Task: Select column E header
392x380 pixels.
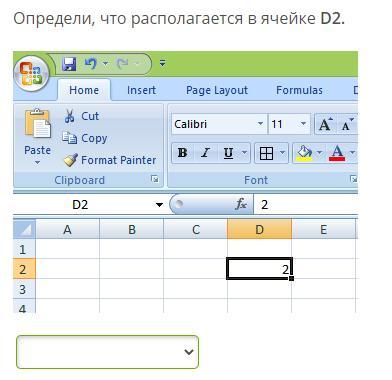Action: click(323, 229)
